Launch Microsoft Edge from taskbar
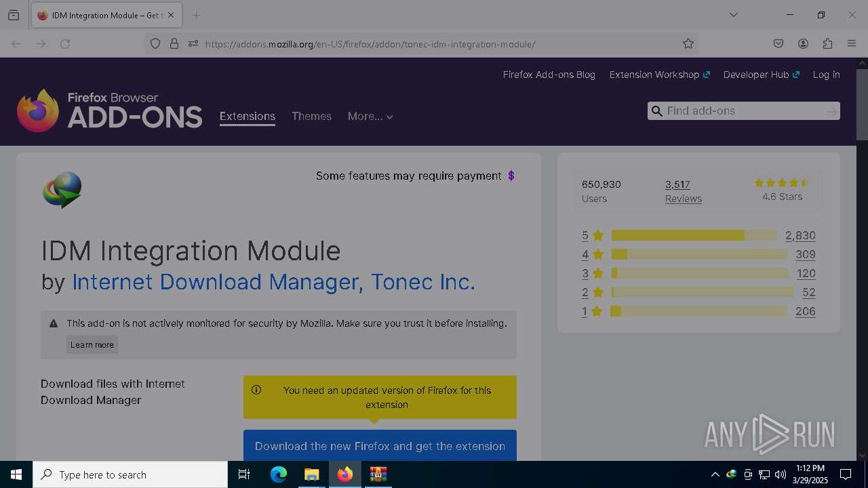 point(279,474)
